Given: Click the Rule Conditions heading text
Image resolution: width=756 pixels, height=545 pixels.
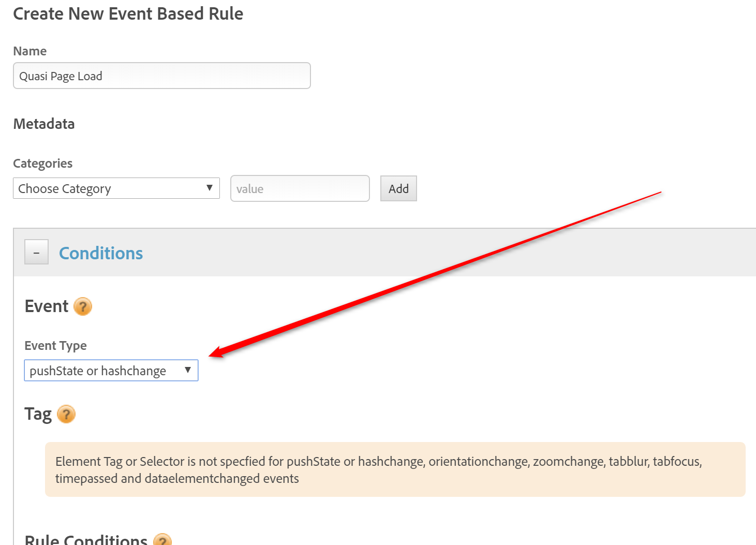Looking at the screenshot, I should [x=86, y=540].
